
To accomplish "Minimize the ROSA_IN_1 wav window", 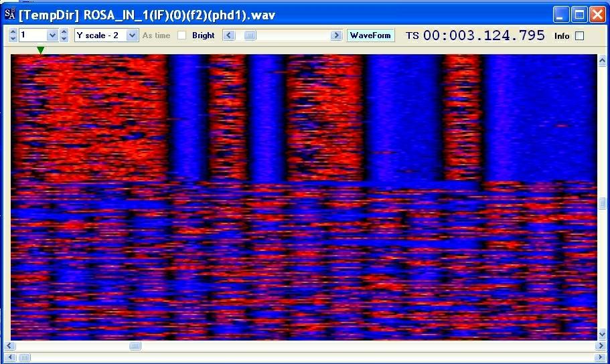I will (x=561, y=15).
